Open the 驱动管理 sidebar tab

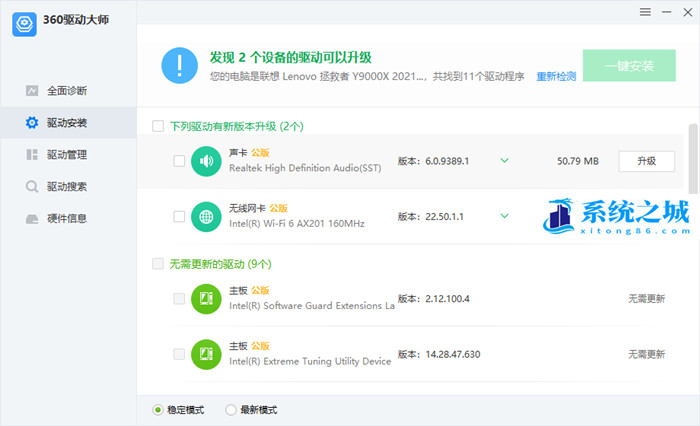click(x=68, y=155)
